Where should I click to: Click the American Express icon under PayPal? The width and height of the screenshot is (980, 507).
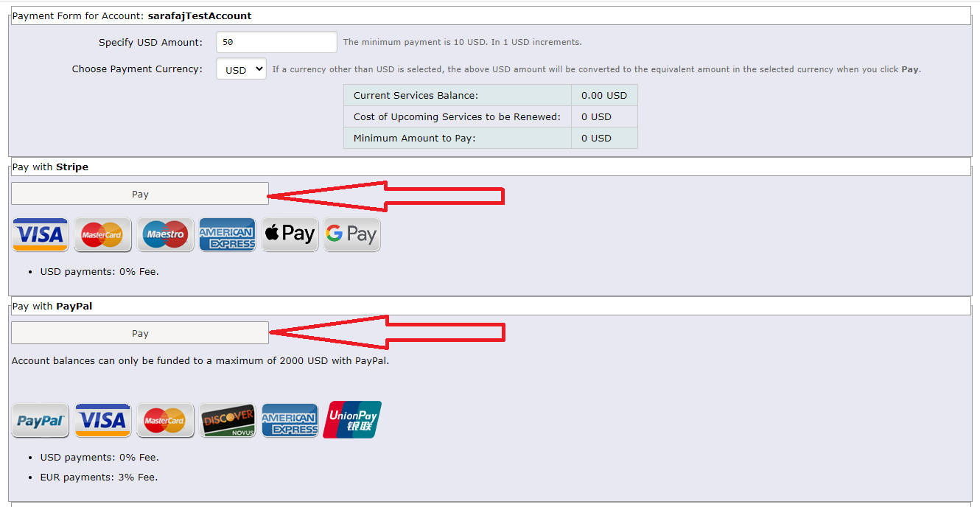[290, 421]
